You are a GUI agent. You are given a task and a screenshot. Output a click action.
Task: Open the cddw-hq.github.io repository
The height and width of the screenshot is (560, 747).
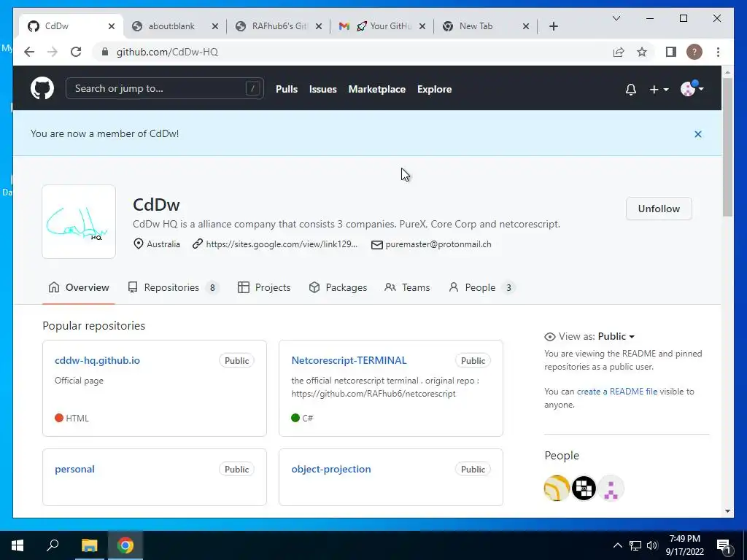(x=97, y=360)
